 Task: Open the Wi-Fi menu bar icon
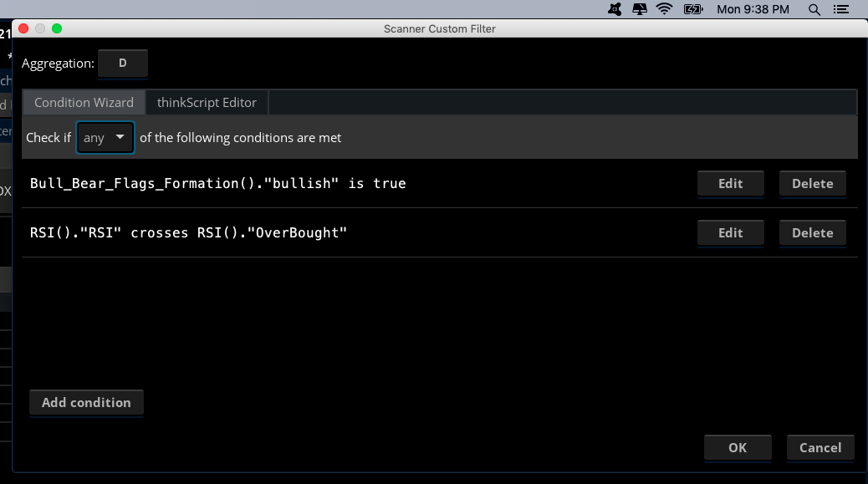click(x=665, y=9)
